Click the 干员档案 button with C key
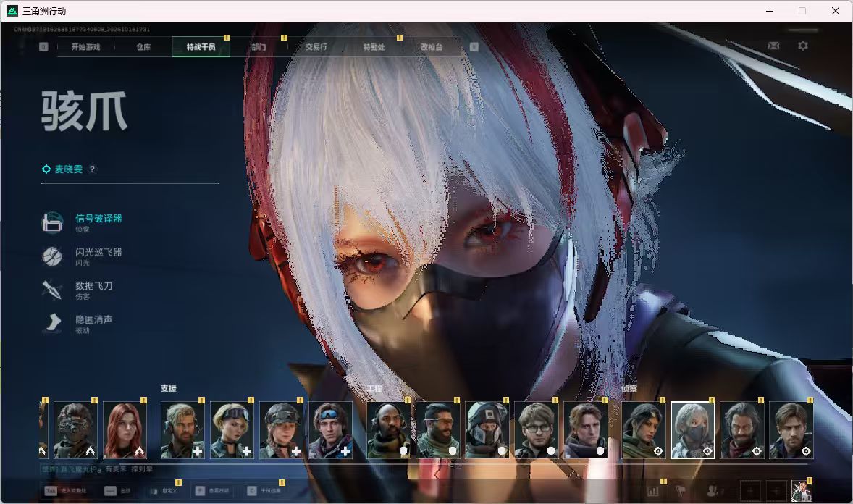The height and width of the screenshot is (504, 853). pyautogui.click(x=264, y=491)
